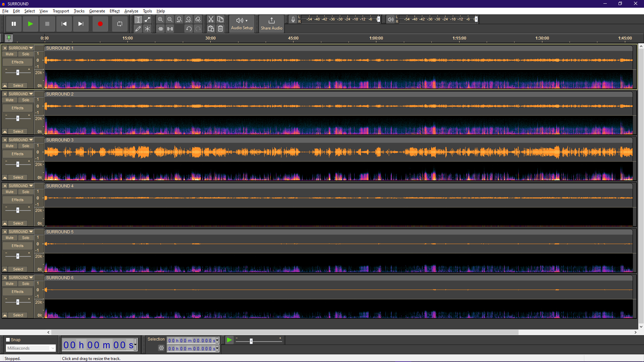
Task: Open the time display format arrow
Action: (x=136, y=345)
